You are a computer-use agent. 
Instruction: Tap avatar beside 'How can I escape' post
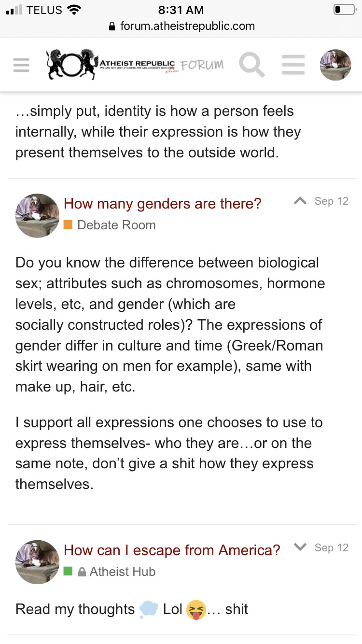pos(38,562)
